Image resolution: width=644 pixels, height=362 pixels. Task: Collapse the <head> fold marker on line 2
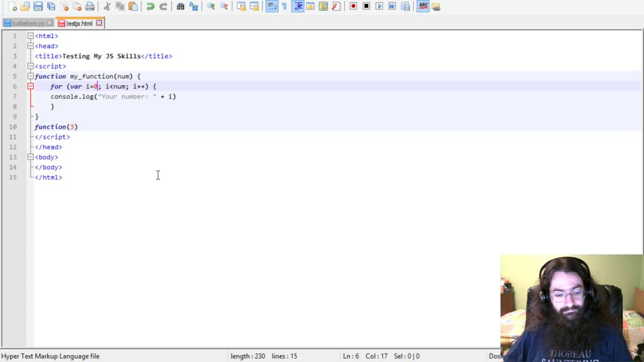[x=30, y=46]
